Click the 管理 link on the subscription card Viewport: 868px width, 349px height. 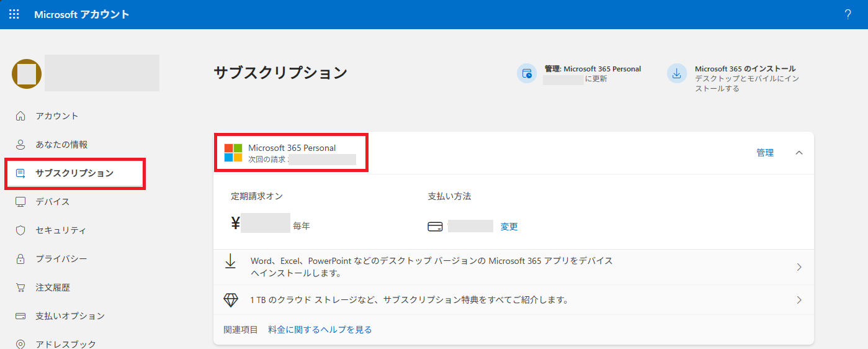point(765,153)
